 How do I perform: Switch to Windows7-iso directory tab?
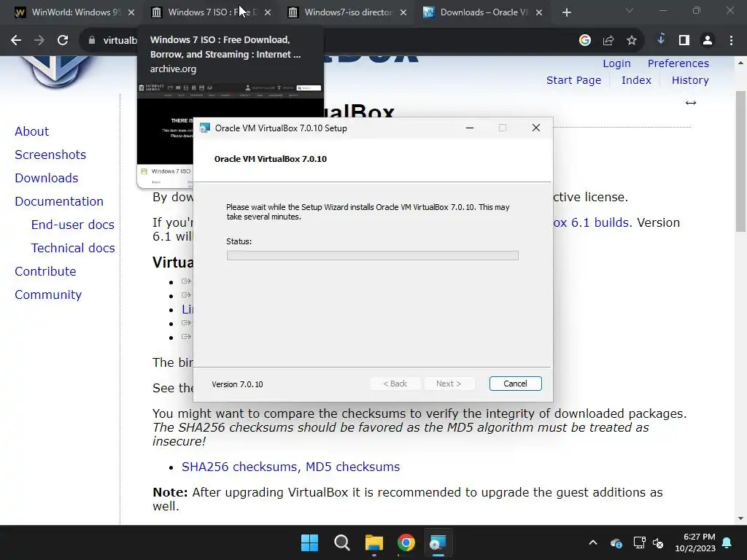(348, 12)
